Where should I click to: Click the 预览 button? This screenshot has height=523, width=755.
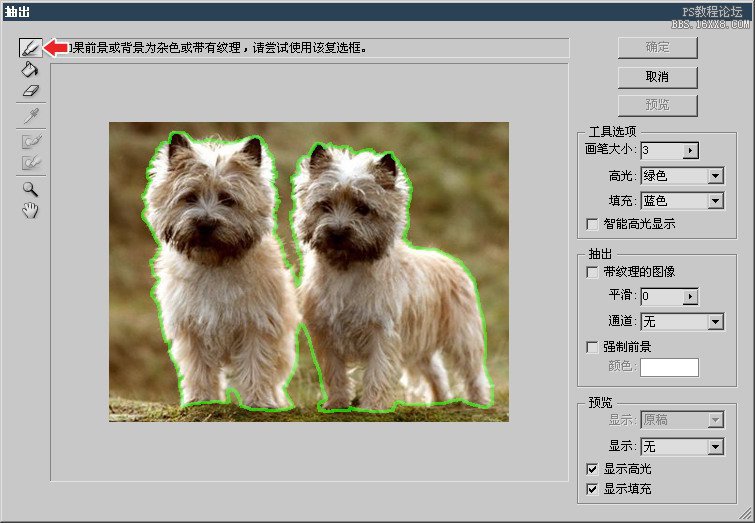pos(657,105)
